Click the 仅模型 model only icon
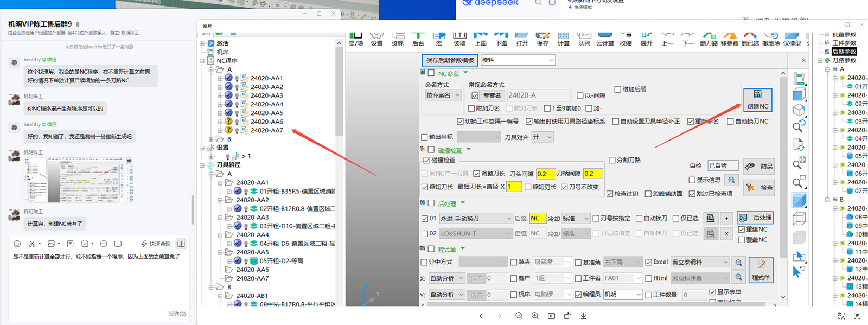The height and width of the screenshot is (325, 868). [792, 39]
